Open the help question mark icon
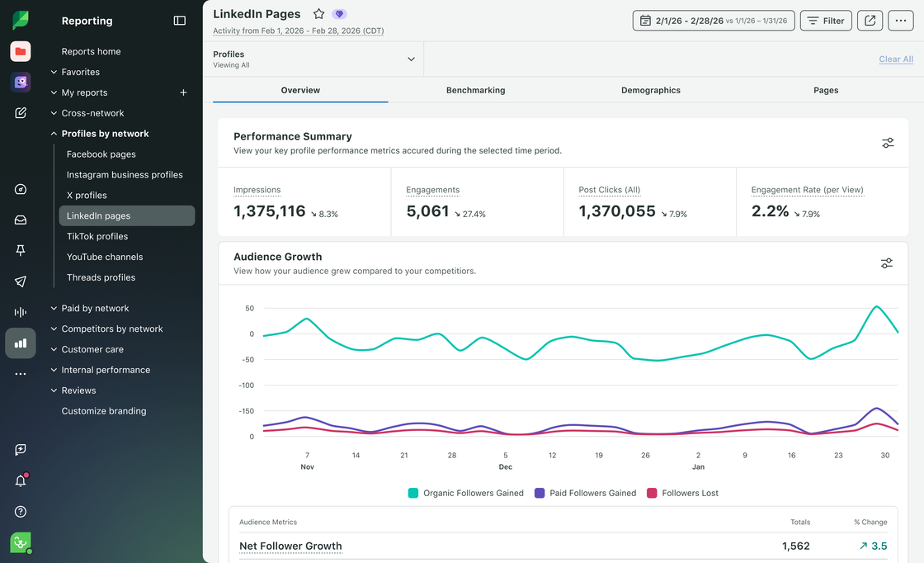Image resolution: width=924 pixels, height=563 pixels. (x=21, y=512)
